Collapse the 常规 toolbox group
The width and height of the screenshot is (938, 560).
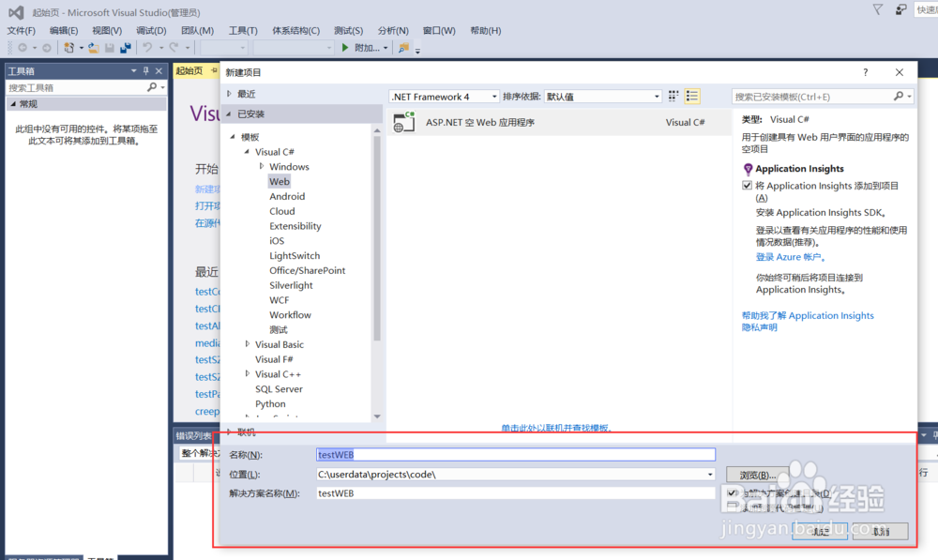pos(13,104)
